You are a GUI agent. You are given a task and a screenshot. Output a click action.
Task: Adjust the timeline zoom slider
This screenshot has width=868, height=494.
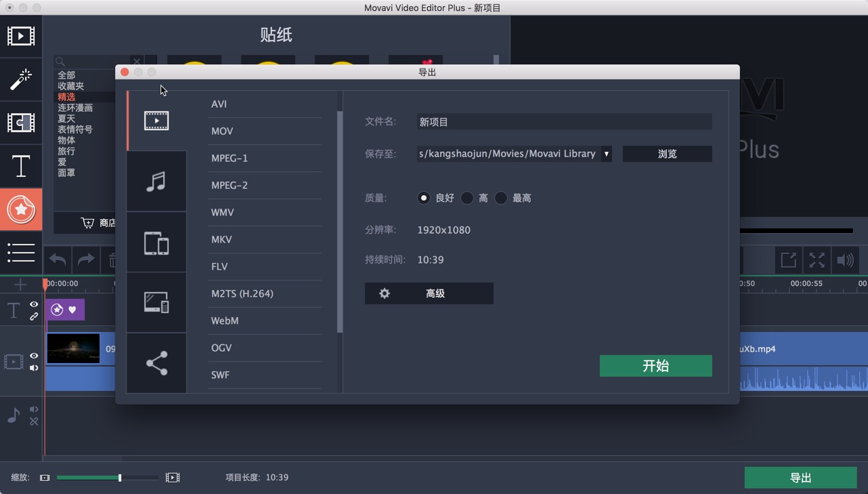pyautogui.click(x=118, y=477)
